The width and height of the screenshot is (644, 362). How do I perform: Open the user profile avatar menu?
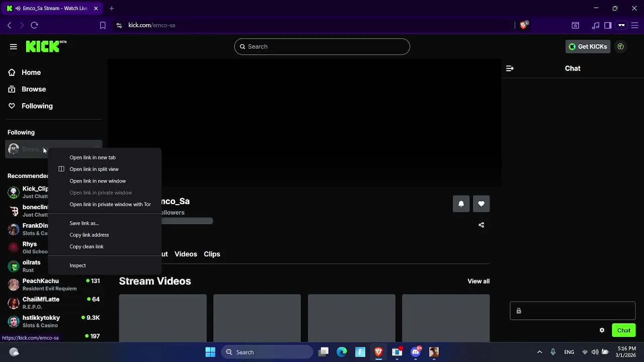(x=620, y=47)
